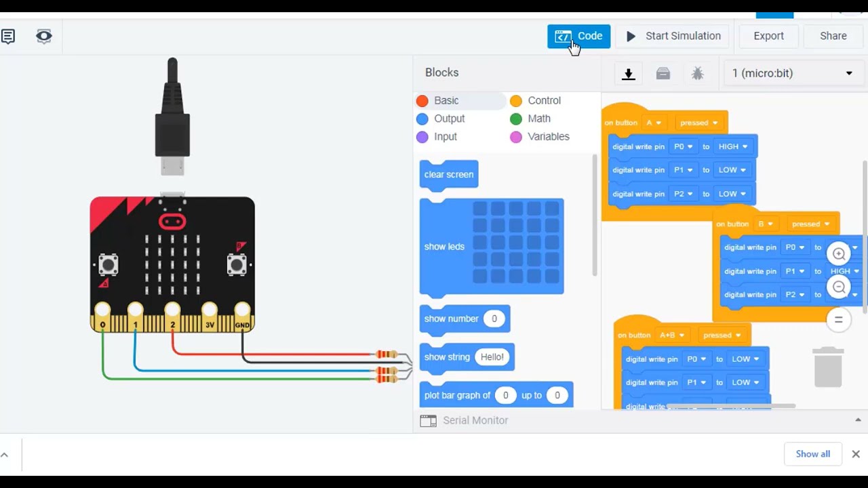
Task: Click the debugger bug icon
Action: pos(697,74)
